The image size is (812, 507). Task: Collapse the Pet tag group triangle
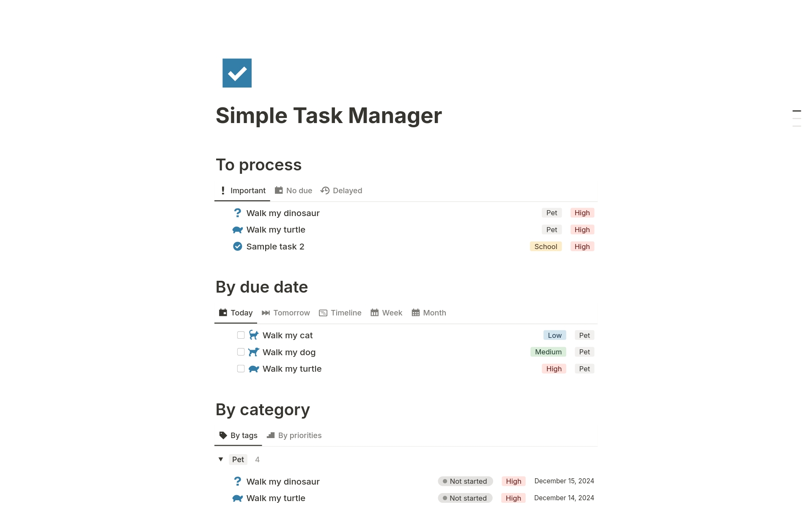(x=220, y=459)
